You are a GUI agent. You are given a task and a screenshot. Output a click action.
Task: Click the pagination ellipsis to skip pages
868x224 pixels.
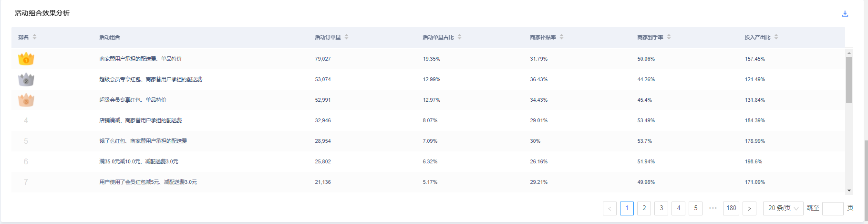[x=713, y=208]
